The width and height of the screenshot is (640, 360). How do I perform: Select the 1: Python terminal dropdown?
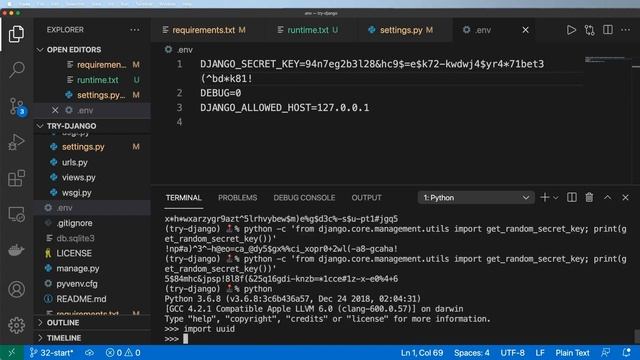click(476, 198)
